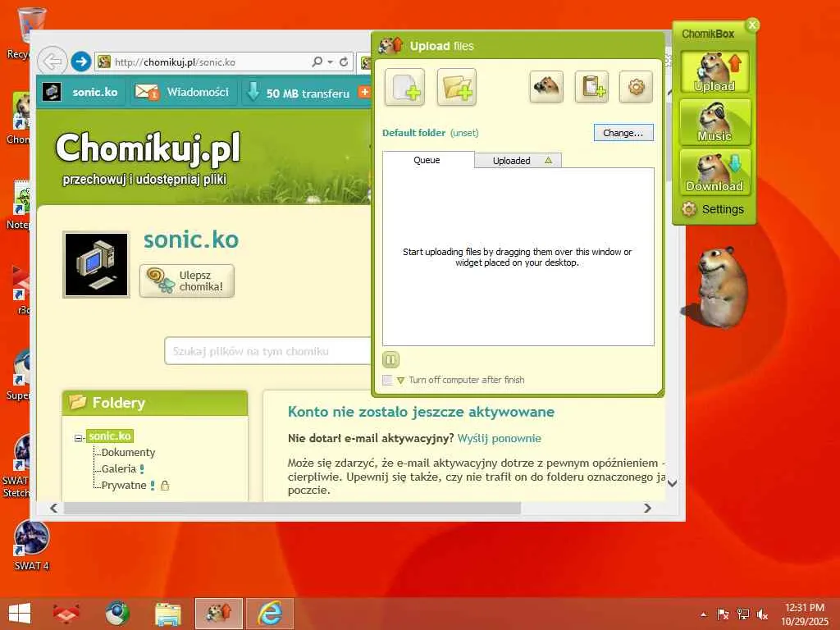Open the Dokumenty folder
The width and height of the screenshot is (840, 630).
point(128,452)
